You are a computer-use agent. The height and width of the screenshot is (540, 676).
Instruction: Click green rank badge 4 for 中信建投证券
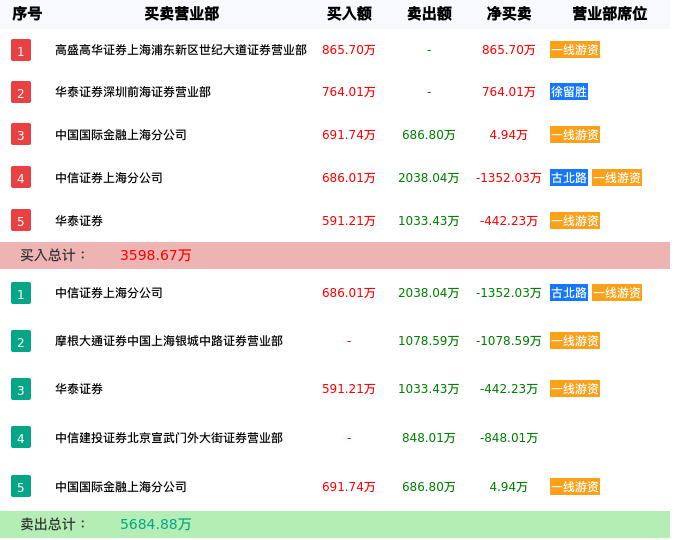21,437
